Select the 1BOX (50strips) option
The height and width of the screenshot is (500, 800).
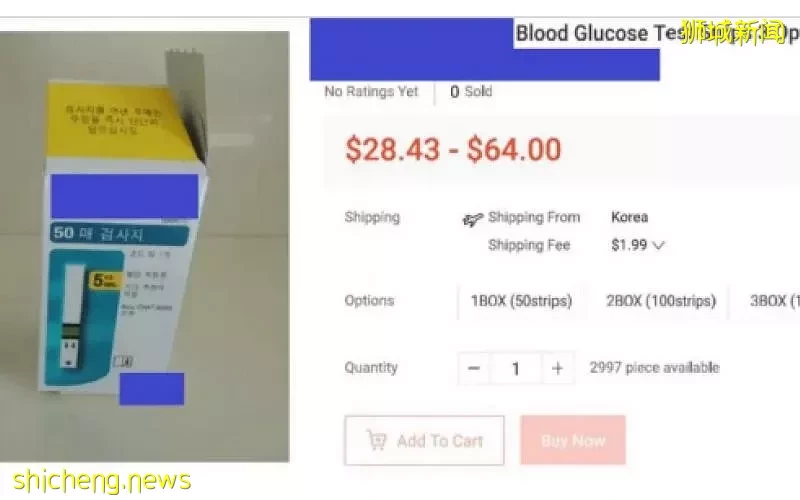coord(521,301)
